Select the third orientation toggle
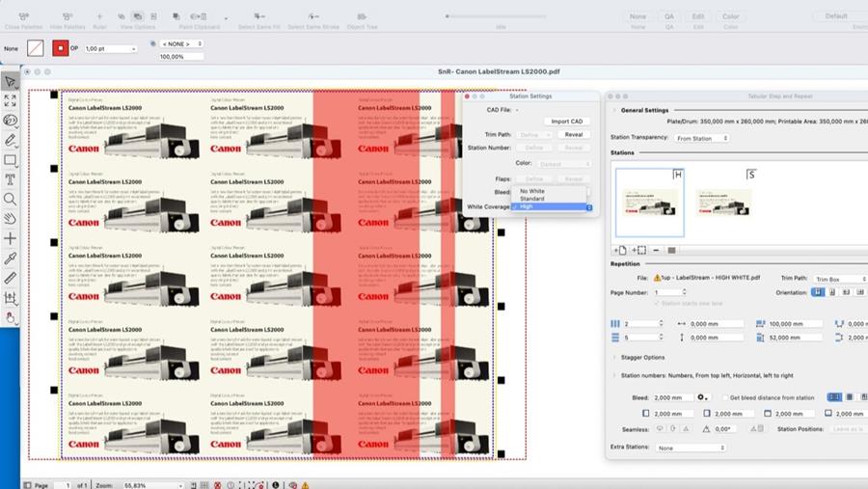868x489 pixels. [846, 292]
